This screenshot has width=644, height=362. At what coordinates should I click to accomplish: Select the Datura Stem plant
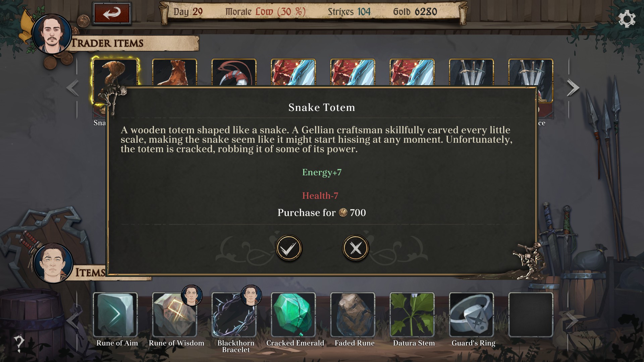pyautogui.click(x=412, y=315)
